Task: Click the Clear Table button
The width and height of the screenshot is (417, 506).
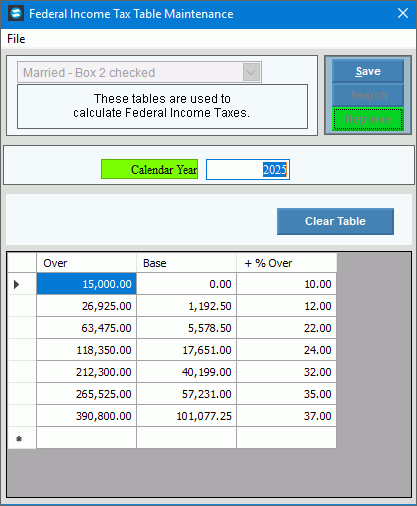Action: click(x=335, y=221)
